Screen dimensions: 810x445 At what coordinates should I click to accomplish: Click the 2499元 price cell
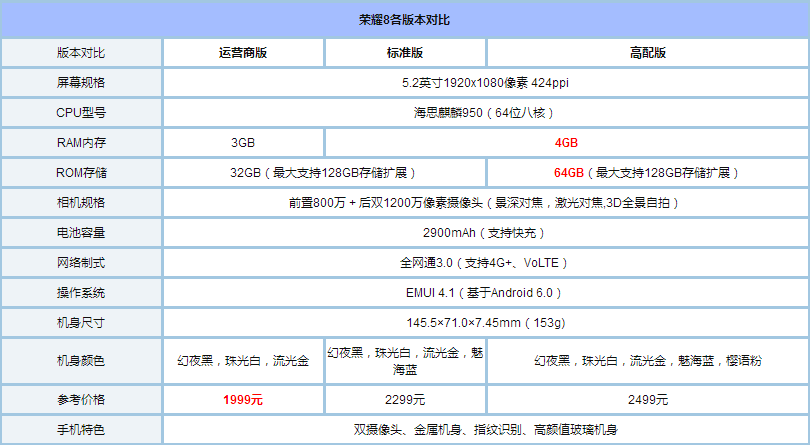[648, 400]
